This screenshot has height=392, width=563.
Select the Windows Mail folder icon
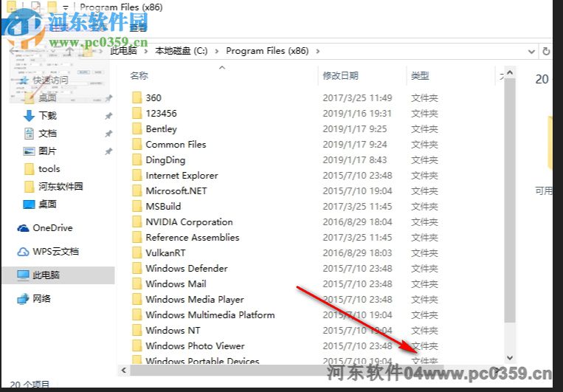(137, 283)
